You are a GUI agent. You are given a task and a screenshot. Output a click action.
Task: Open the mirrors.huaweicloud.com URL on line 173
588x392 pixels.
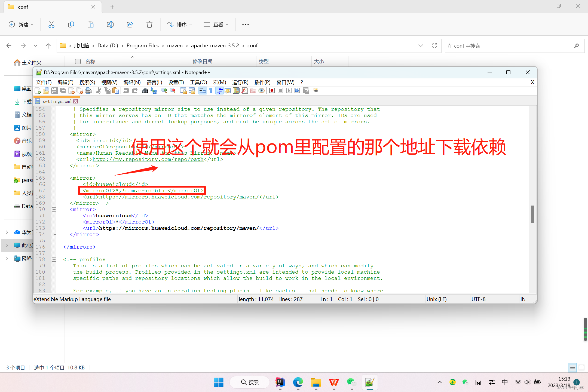point(179,228)
